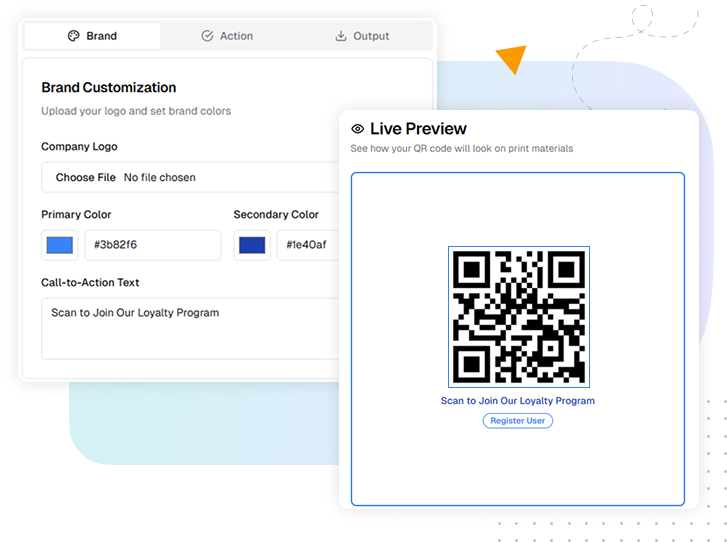Screen dimensions: 727x542
Task: Click Choose File for company logo
Action: point(85,178)
